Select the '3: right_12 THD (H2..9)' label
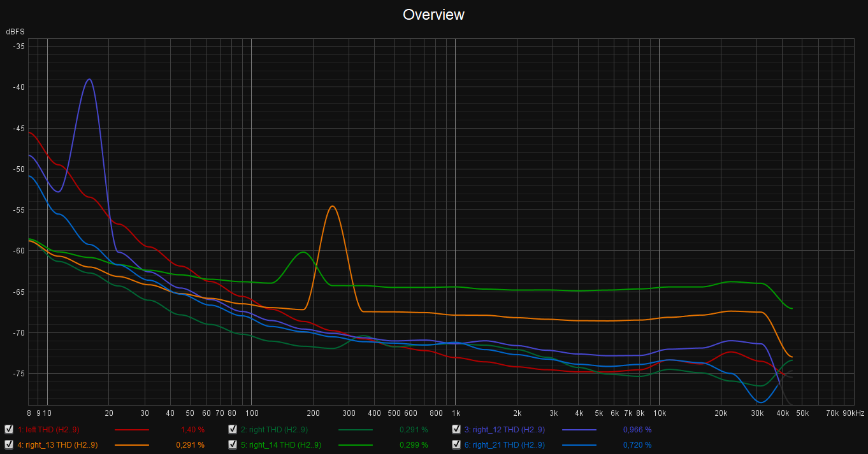Screen dimensions: 868x454 pyautogui.click(x=504, y=430)
